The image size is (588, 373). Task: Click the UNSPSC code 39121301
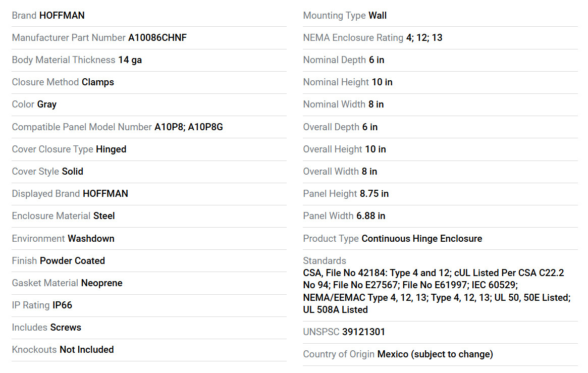[x=364, y=332]
